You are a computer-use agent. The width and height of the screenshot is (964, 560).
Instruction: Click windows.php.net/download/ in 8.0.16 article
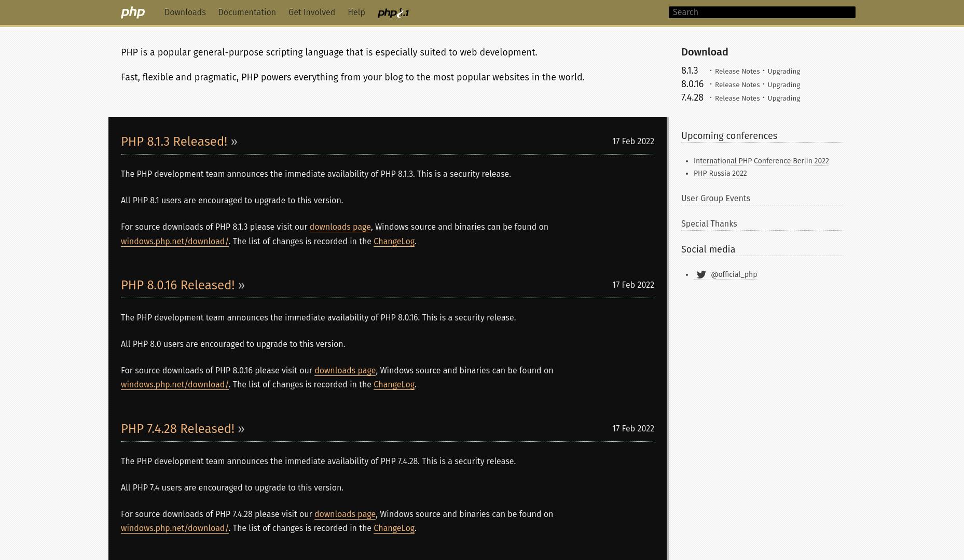(x=174, y=385)
